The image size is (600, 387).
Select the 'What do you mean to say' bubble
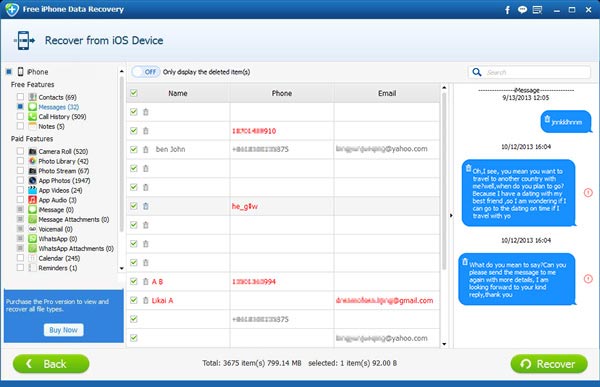[x=517, y=279]
